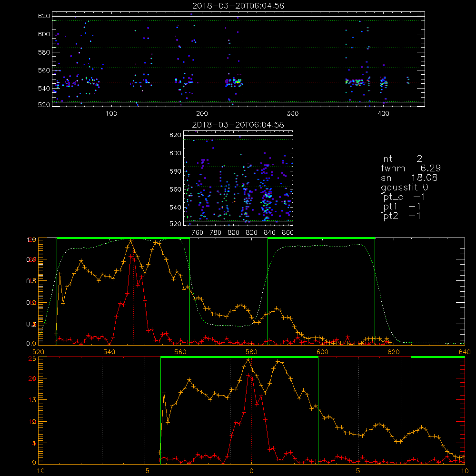This screenshot has height=476, width=476.
Task: Click x-axis label 760 on middle plot
Action: pos(198,233)
